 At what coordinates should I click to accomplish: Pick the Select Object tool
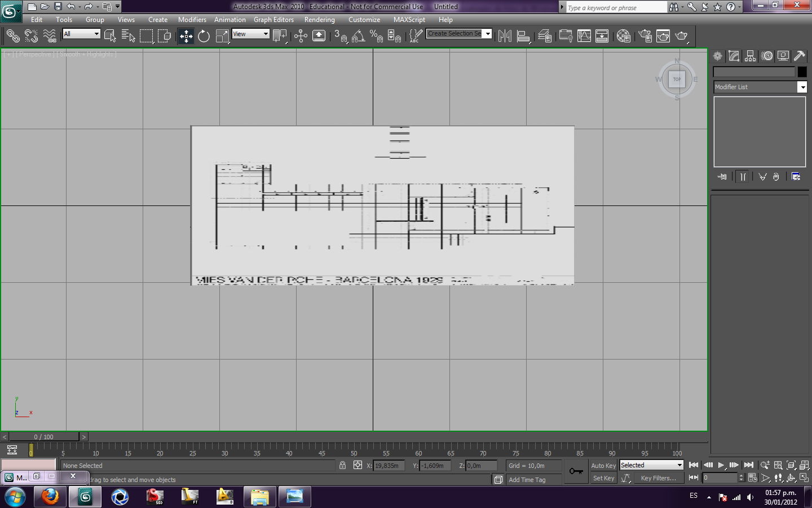110,36
